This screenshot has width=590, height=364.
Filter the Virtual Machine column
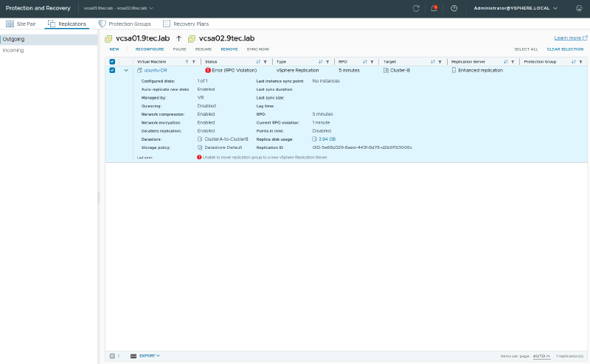(x=194, y=62)
